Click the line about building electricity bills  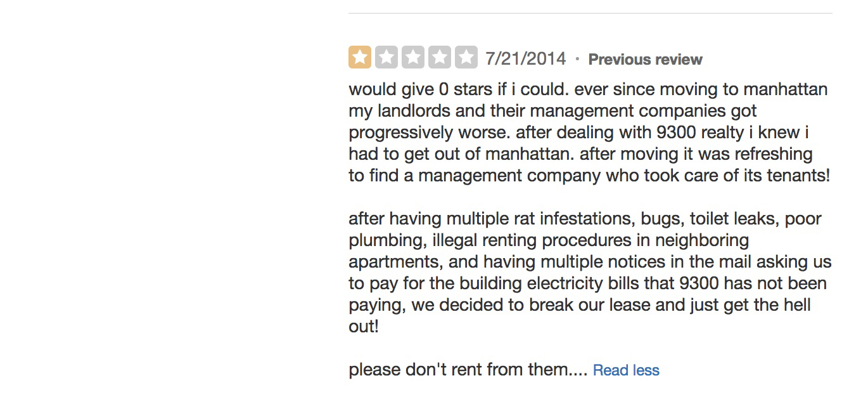(587, 283)
